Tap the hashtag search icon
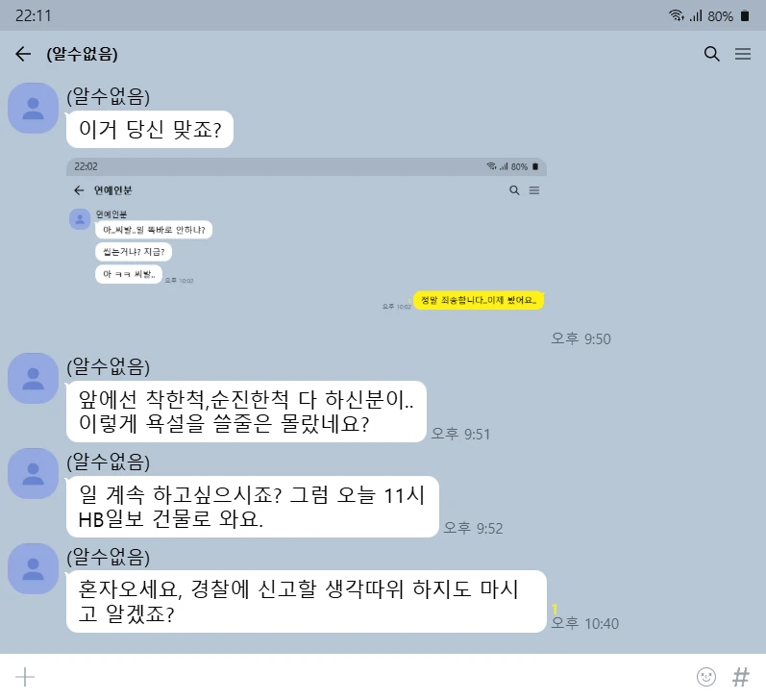Viewport: 766px width, 700px height. point(741,677)
